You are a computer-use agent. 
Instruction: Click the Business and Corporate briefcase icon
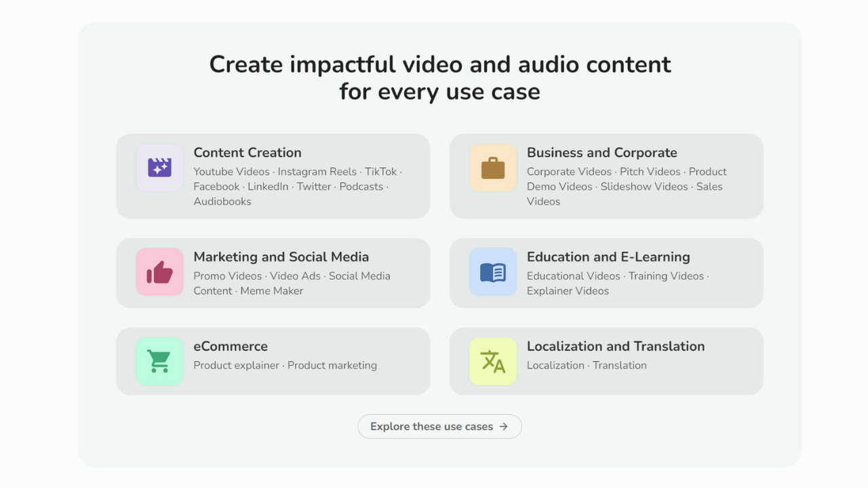493,167
